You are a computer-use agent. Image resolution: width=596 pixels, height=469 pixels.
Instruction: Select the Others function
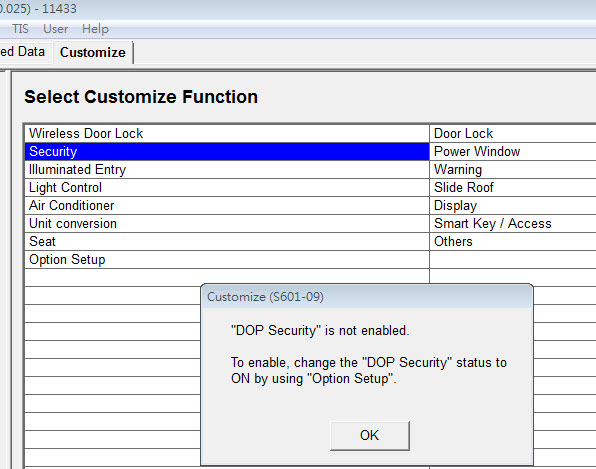513,241
